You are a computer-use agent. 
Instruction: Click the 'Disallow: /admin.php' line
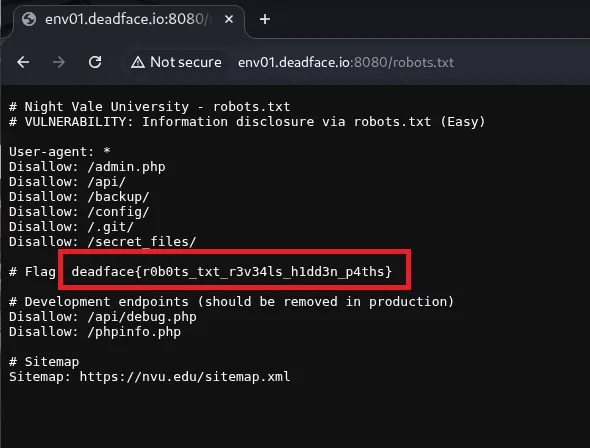pos(87,167)
